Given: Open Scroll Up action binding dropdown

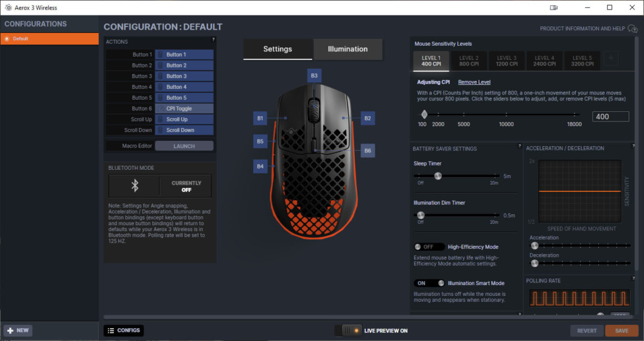Looking at the screenshot, I should 184,120.
